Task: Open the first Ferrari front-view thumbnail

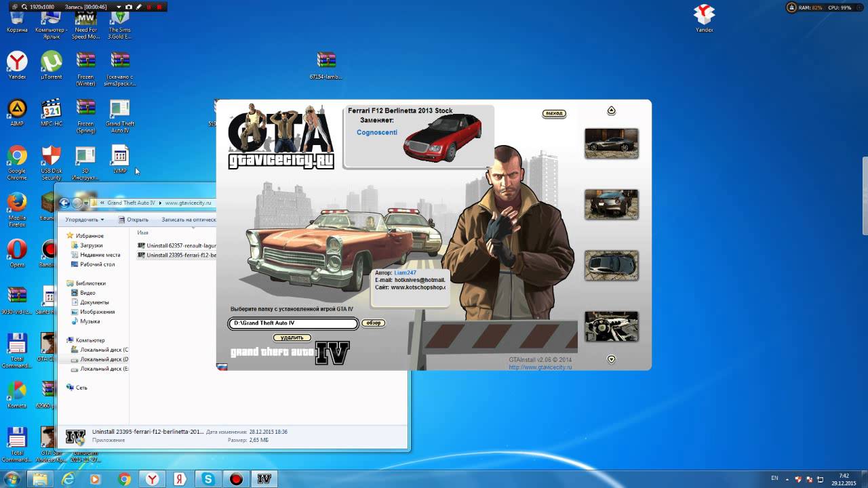Action: [x=611, y=143]
